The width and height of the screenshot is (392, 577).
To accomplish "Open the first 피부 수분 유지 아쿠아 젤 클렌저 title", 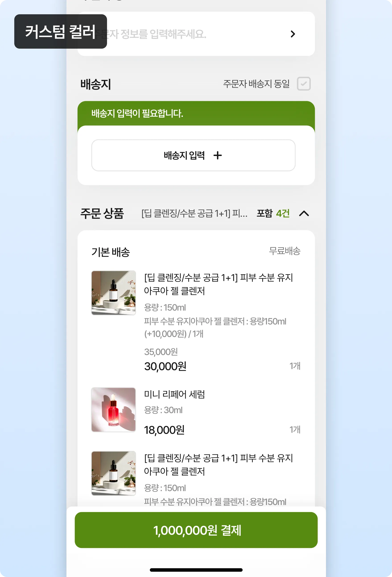I will pyautogui.click(x=218, y=284).
